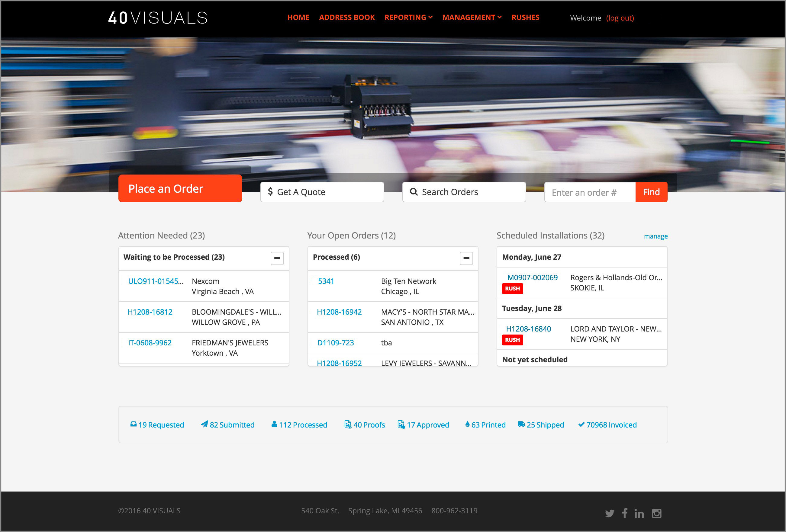Collapse the Processed orders panel
This screenshot has width=786, height=532.
(x=466, y=258)
